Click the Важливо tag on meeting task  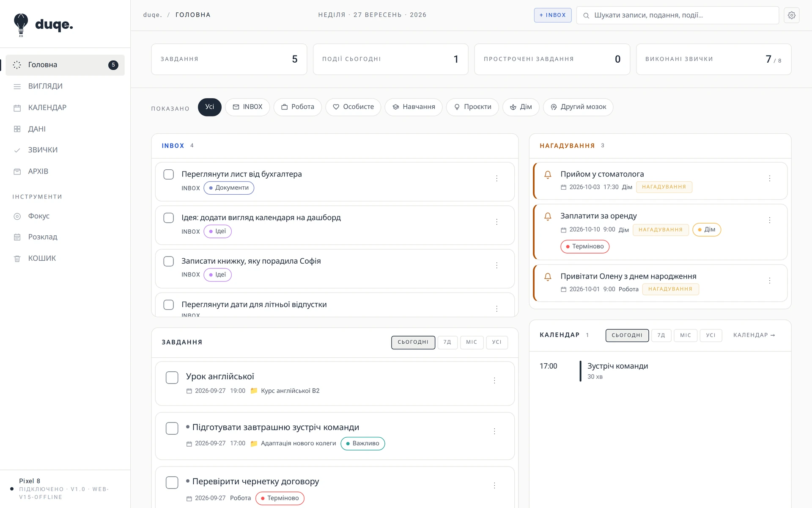coord(363,444)
